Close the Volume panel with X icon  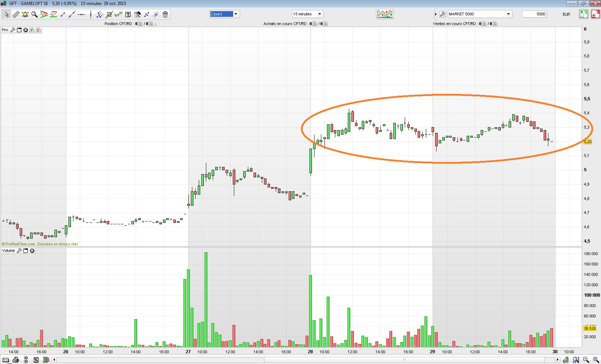pos(32,251)
